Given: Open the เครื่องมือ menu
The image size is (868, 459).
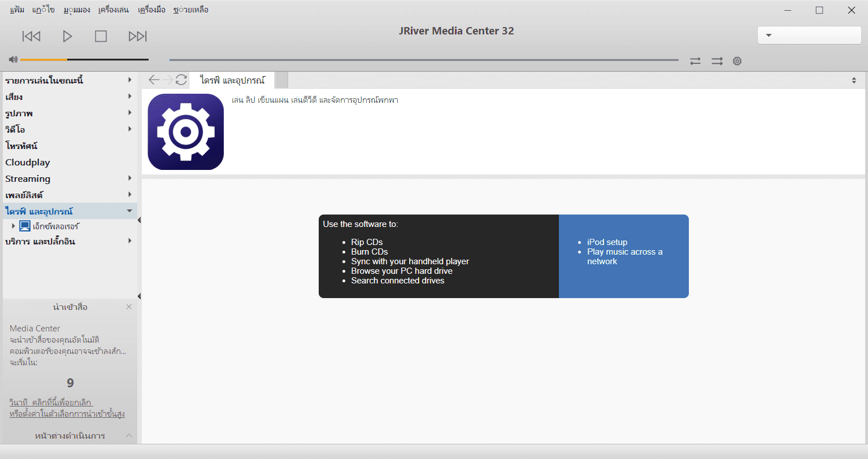Looking at the screenshot, I should 151,10.
